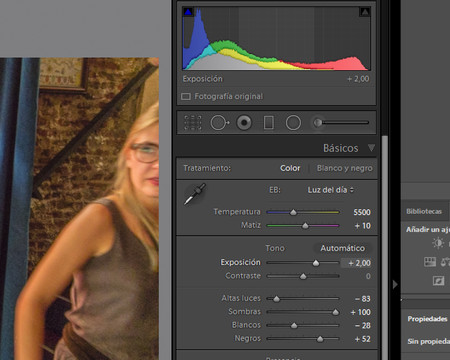This screenshot has width=450, height=360.
Task: Click the Automático tone button
Action: click(x=342, y=248)
